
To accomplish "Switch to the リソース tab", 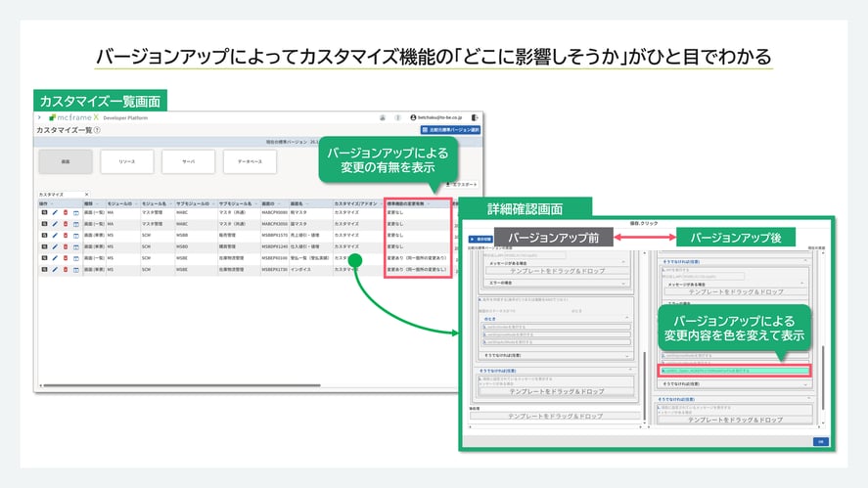I will 127,161.
